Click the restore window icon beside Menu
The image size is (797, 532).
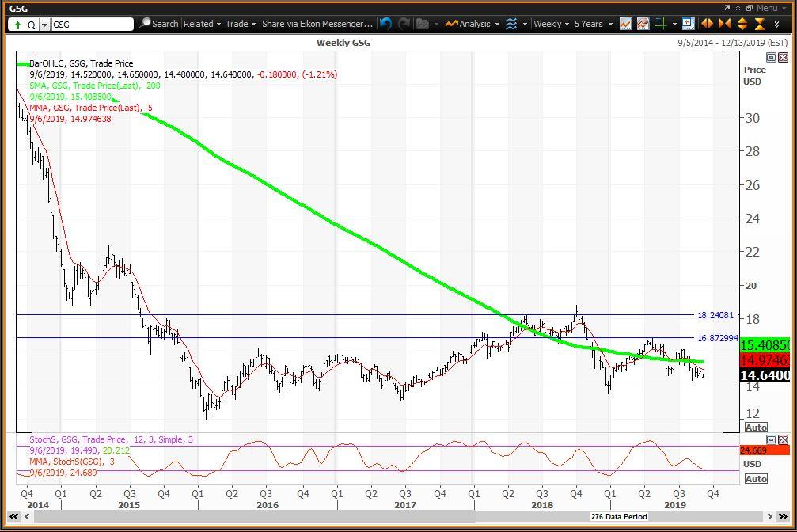tap(750, 8)
